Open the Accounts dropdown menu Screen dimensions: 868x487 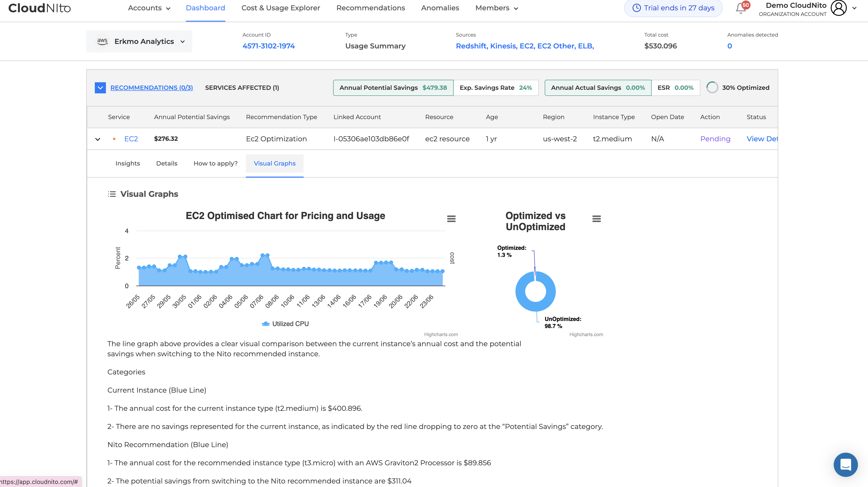click(x=149, y=8)
